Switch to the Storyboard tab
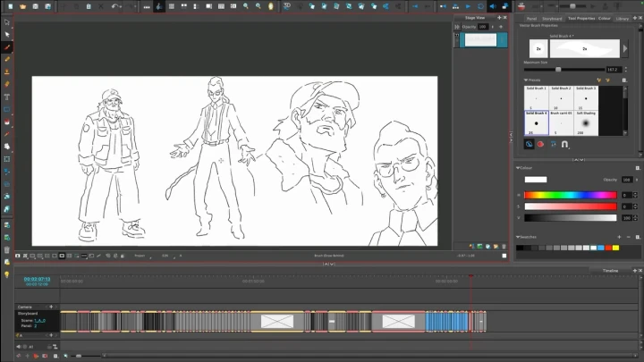This screenshot has height=362, width=644. pyautogui.click(x=552, y=18)
